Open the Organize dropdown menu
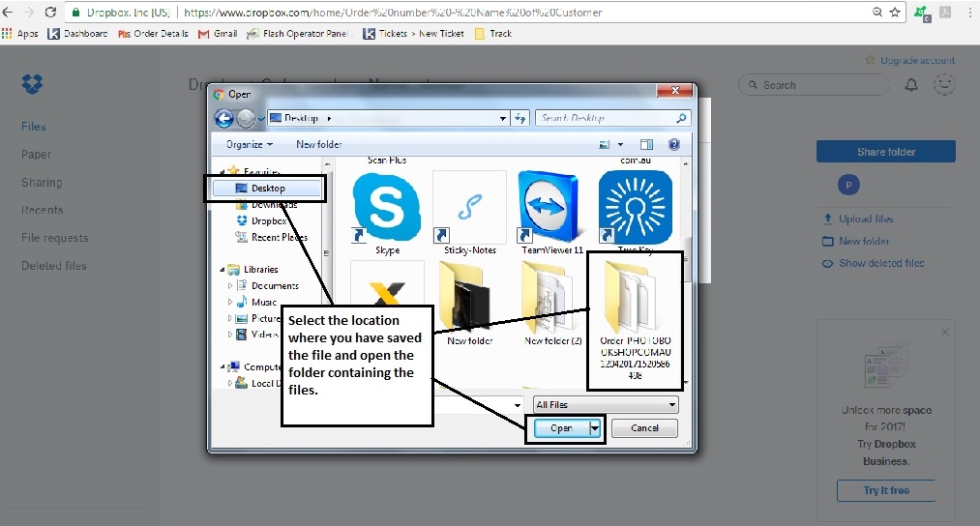The image size is (980, 526). click(x=250, y=144)
